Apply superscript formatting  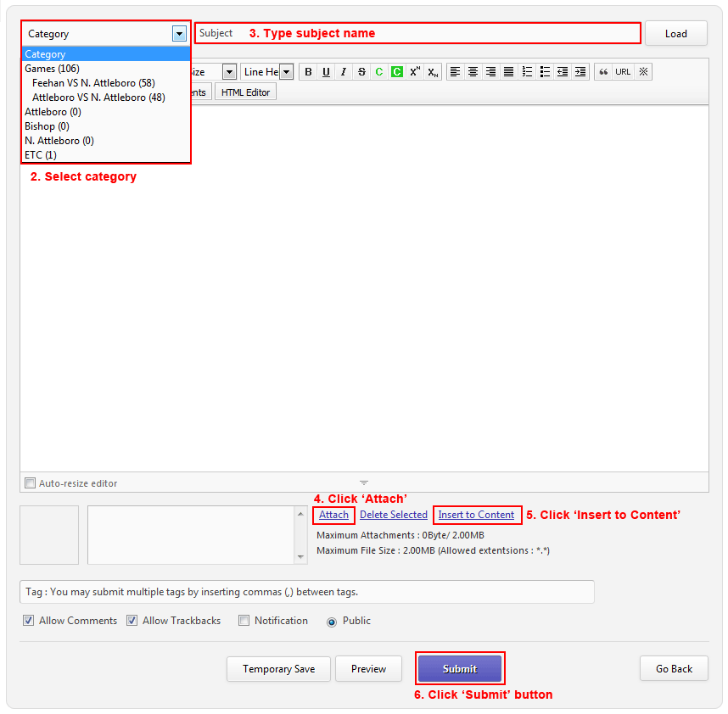tap(415, 72)
